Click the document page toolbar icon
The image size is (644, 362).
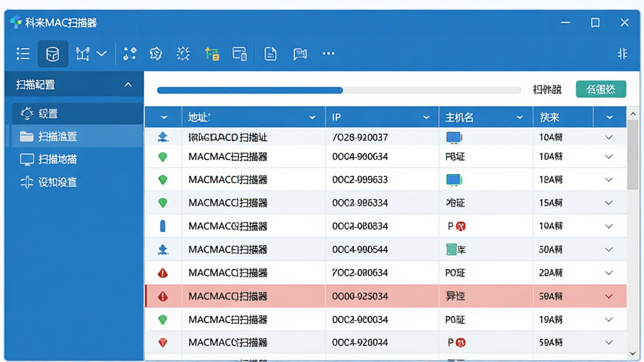click(x=270, y=54)
